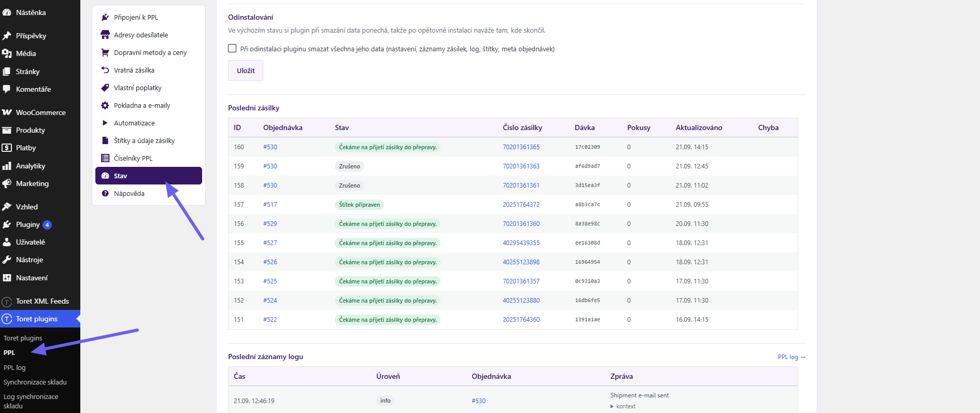Viewport: 980px width, 413px height.
Task: Enable delete all data on uninstall checkbox
Action: 232,48
